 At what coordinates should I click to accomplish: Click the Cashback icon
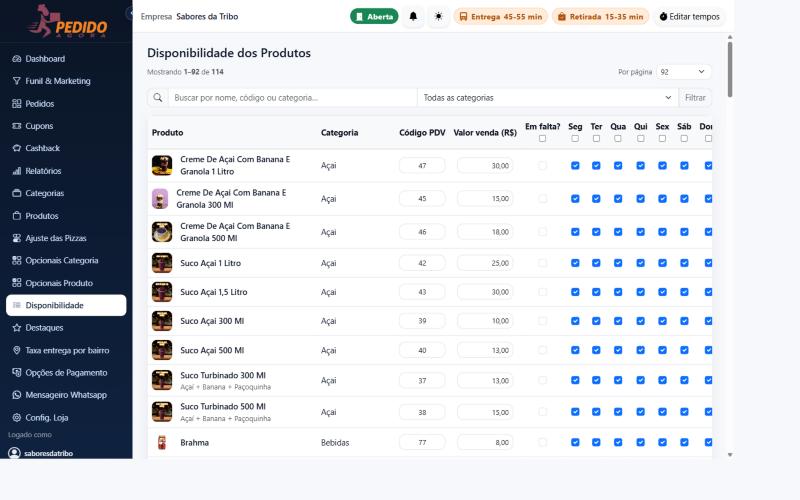point(16,148)
